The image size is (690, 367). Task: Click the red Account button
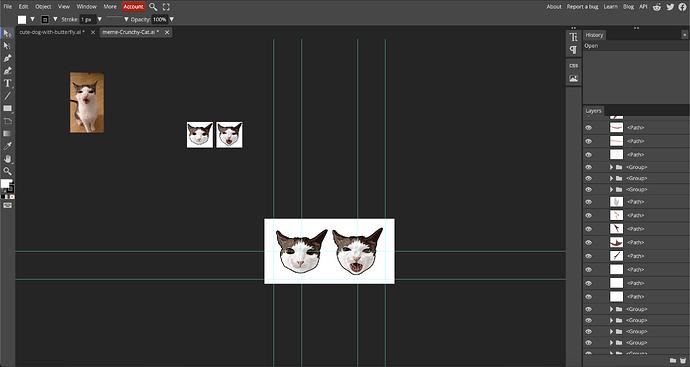133,7
